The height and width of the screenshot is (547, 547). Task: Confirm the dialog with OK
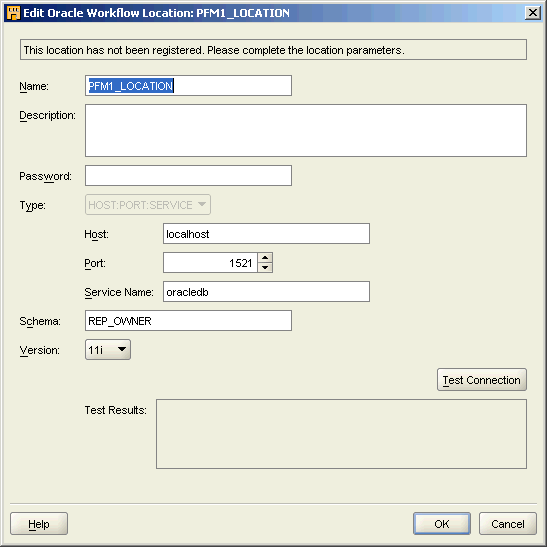click(x=442, y=524)
